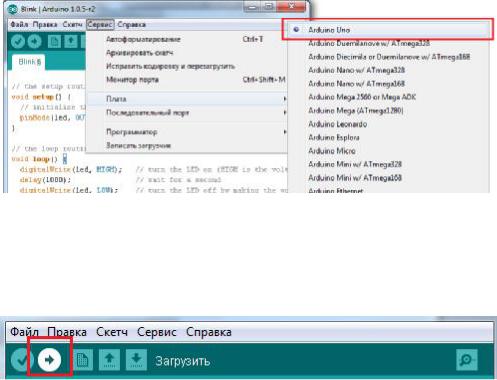Click the code line 'delay(1000);'
This screenshot has height=380, width=497.
(45, 180)
